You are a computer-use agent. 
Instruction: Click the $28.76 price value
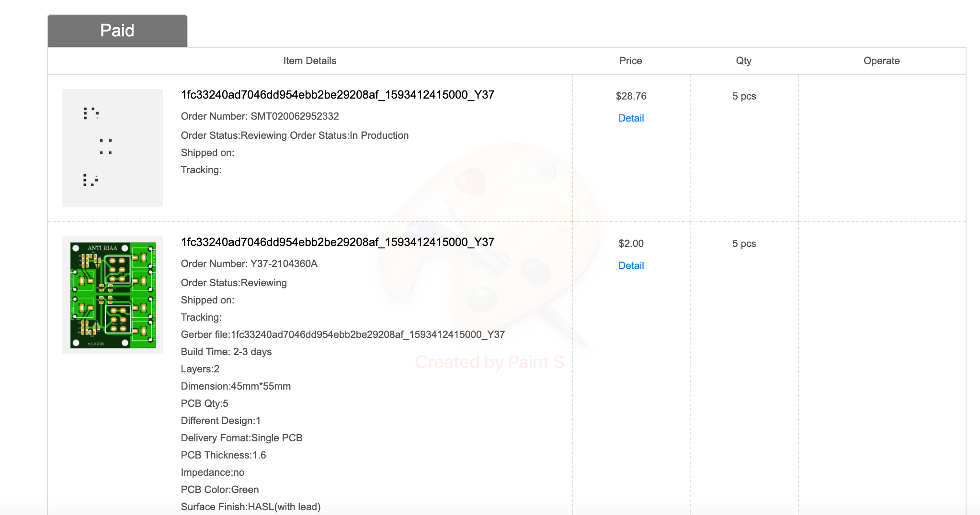click(631, 96)
